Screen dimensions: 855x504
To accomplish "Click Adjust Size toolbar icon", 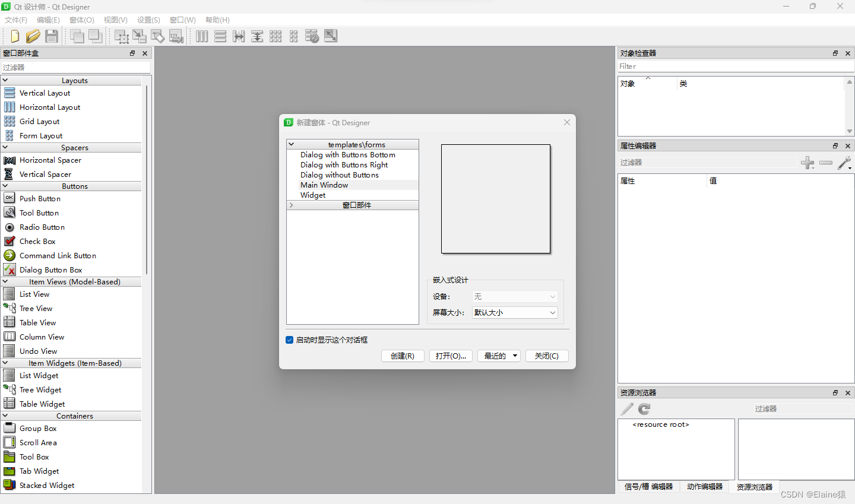I will pos(331,36).
